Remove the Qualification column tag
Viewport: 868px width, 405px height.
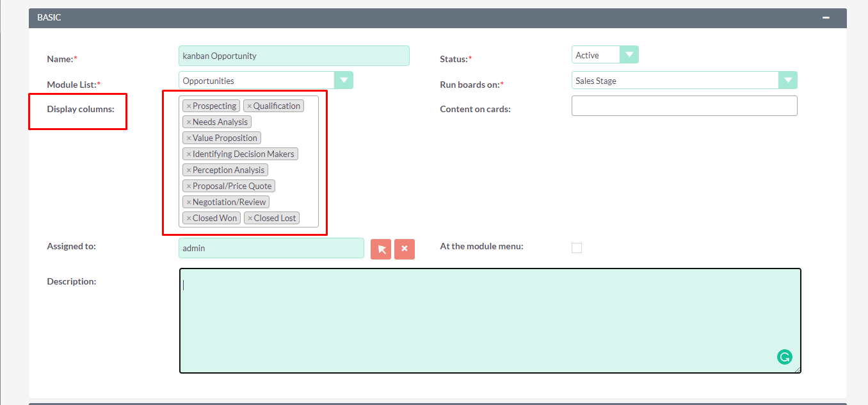(249, 106)
